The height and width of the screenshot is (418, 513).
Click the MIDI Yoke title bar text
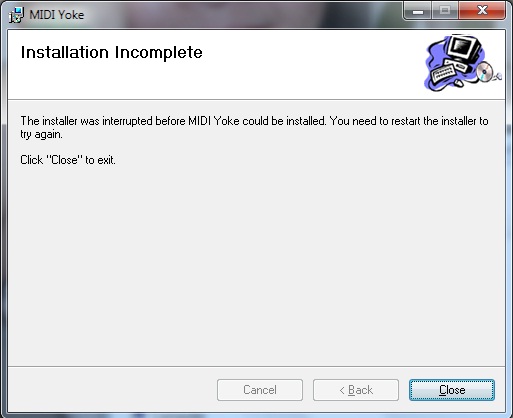pyautogui.click(x=57, y=15)
